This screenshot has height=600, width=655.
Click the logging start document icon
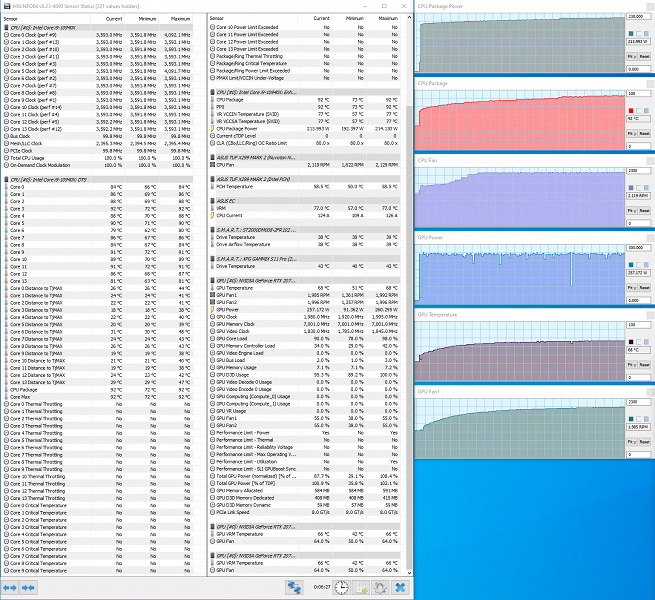[x=360, y=587]
